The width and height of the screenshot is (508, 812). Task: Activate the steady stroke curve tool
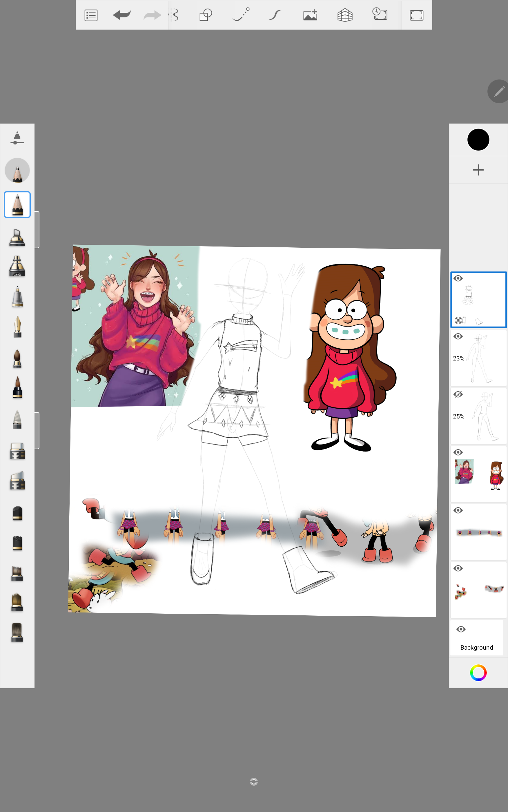tap(275, 15)
